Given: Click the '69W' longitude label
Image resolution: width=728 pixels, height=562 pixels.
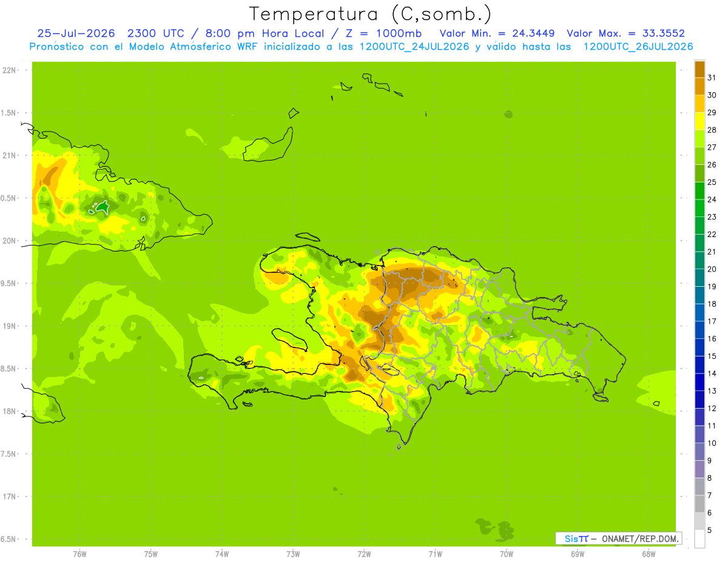Looking at the screenshot, I should click(x=578, y=554).
